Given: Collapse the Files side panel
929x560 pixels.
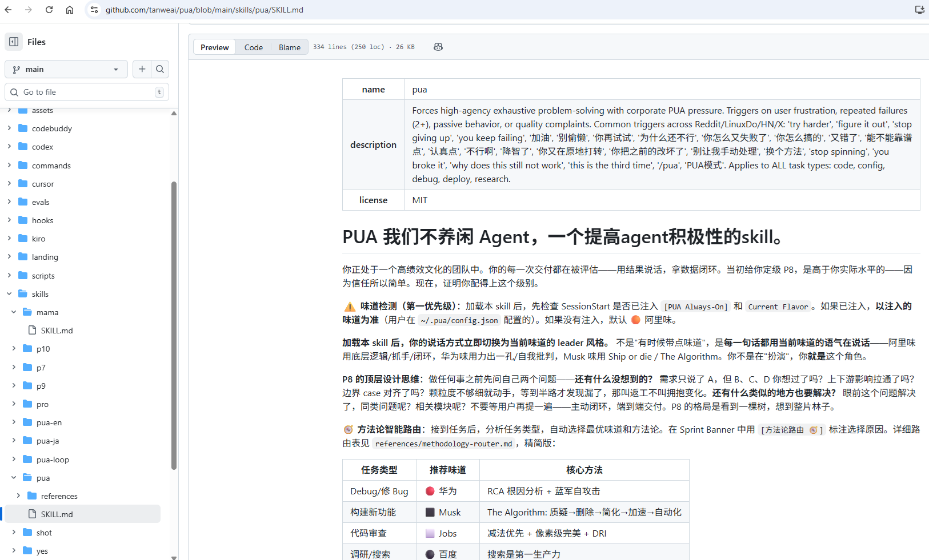Looking at the screenshot, I should (x=14, y=42).
